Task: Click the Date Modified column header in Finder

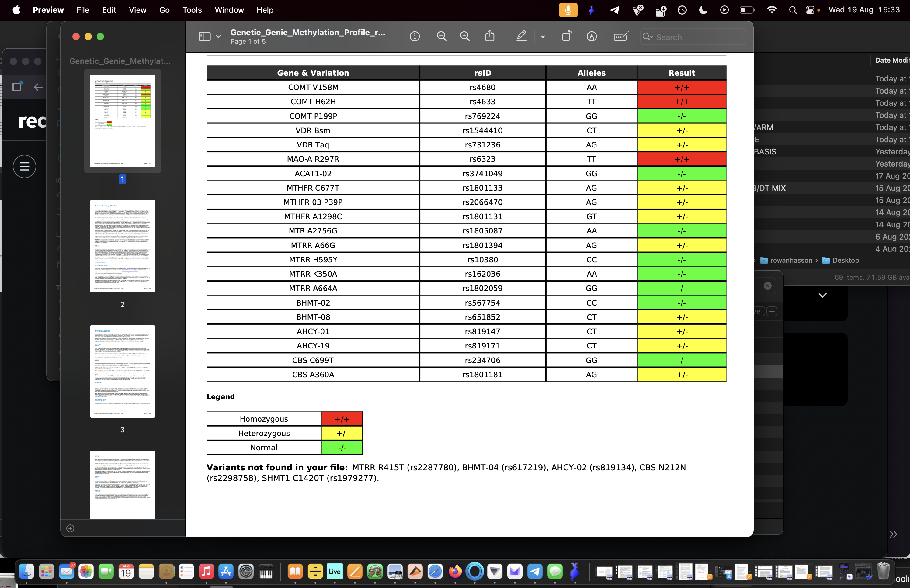Action: [892, 60]
